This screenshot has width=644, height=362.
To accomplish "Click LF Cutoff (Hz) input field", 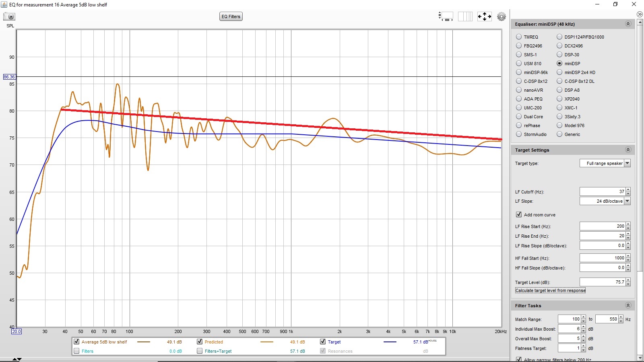I will pos(603,191).
